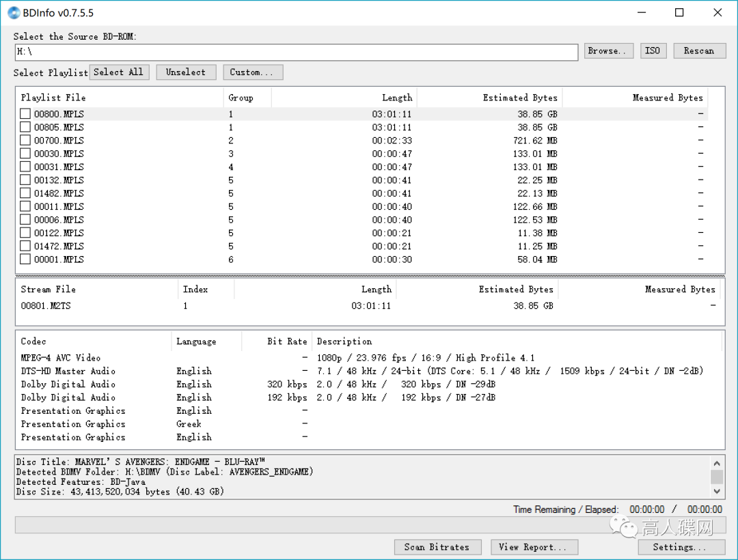Check the 00805.MPLS playlist checkbox
This screenshot has width=738, height=560.
click(25, 127)
